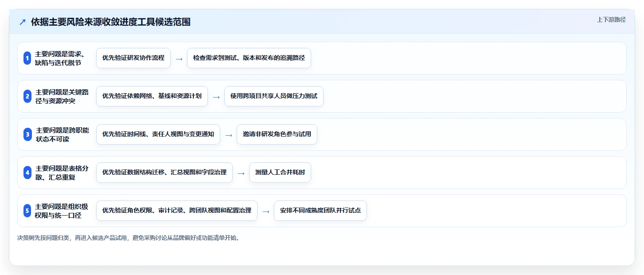The height and width of the screenshot is (275, 644).
Task: Select number badge 1
Action: pos(27,58)
